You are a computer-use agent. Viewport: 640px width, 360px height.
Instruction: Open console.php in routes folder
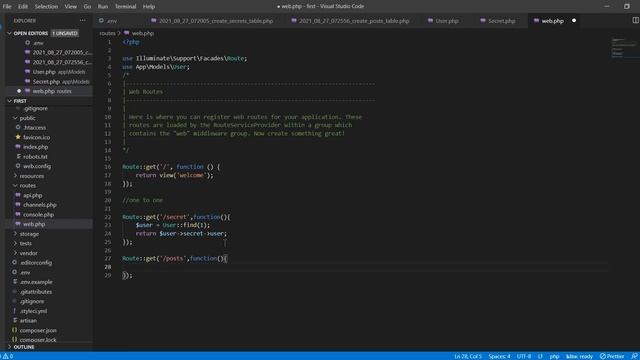coord(38,215)
